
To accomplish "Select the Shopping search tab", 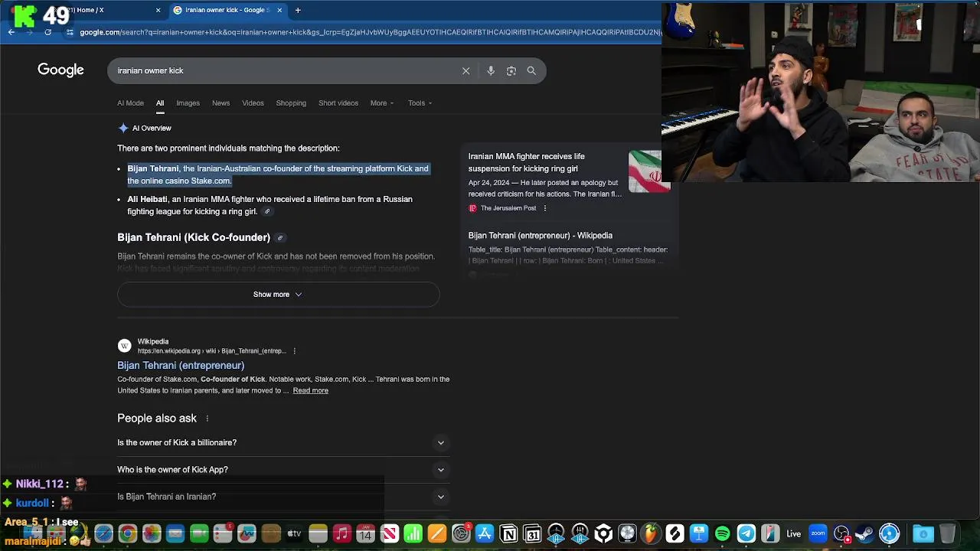I will (x=291, y=103).
